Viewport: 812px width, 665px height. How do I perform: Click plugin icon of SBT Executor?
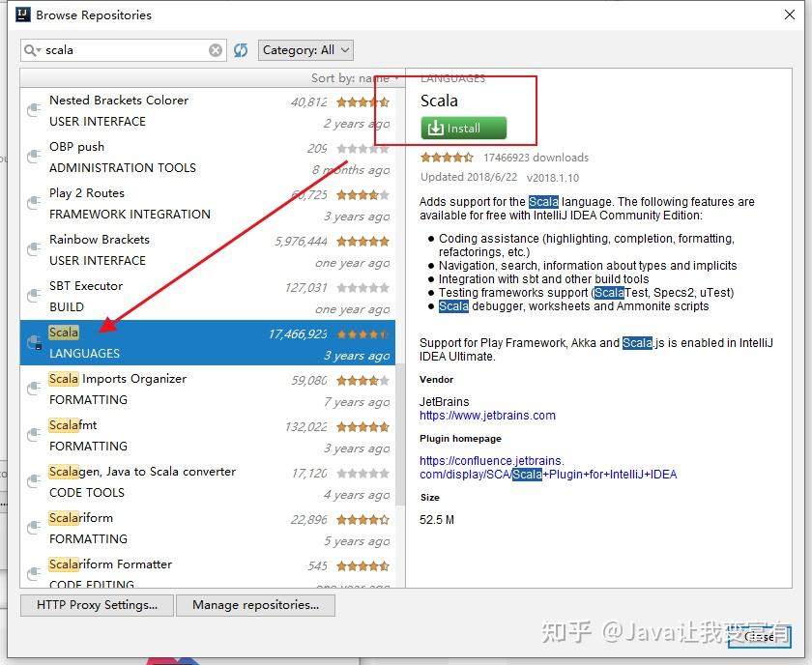pos(34,295)
